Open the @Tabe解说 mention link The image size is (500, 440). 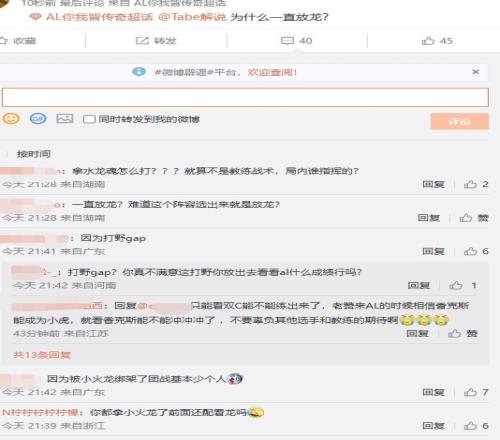point(192,17)
